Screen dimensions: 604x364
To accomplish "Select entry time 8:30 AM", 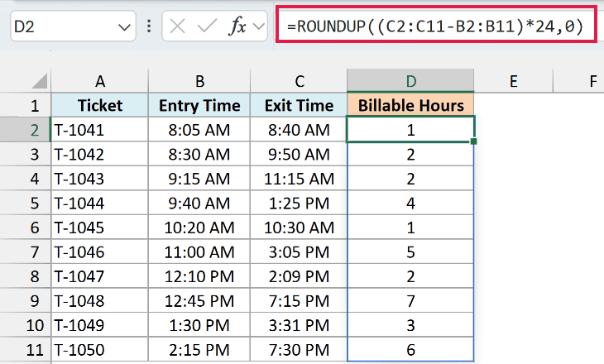I will click(x=199, y=154).
